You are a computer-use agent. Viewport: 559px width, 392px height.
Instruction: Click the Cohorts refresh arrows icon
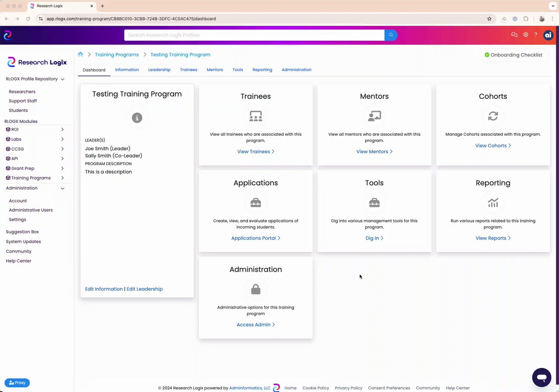493,116
